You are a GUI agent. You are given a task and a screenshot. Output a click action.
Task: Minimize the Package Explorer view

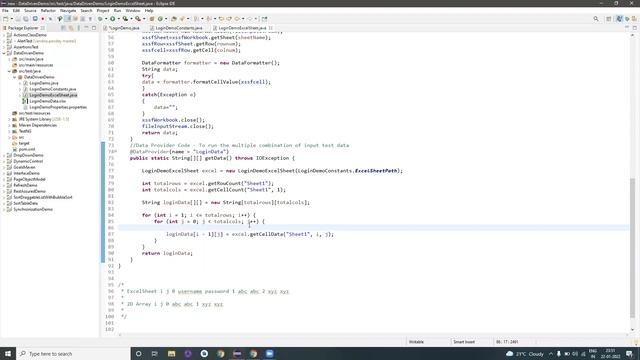[87, 28]
